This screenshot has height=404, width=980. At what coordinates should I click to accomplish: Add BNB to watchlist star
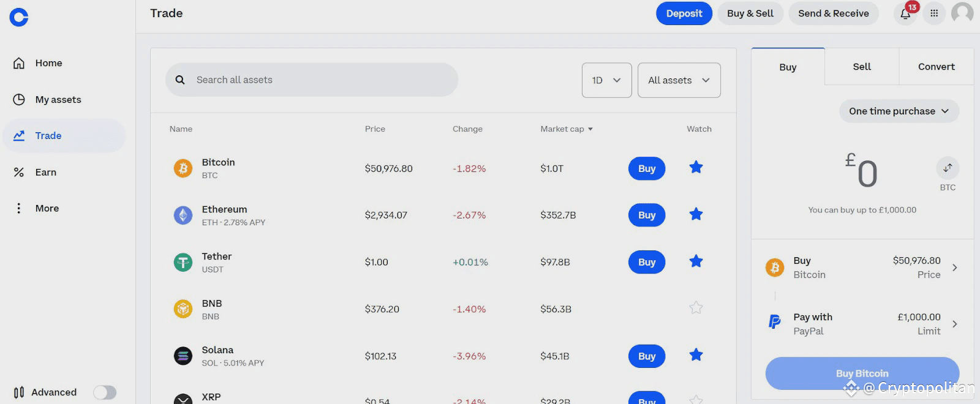tap(696, 308)
